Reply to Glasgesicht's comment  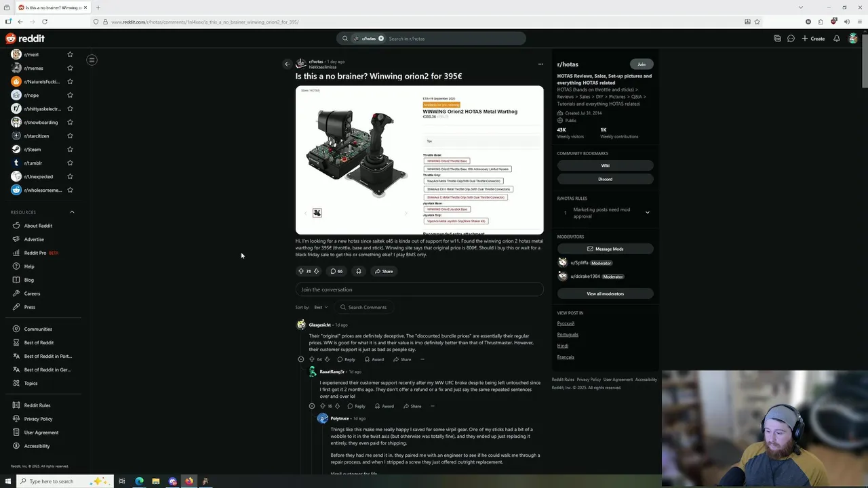pos(347,359)
